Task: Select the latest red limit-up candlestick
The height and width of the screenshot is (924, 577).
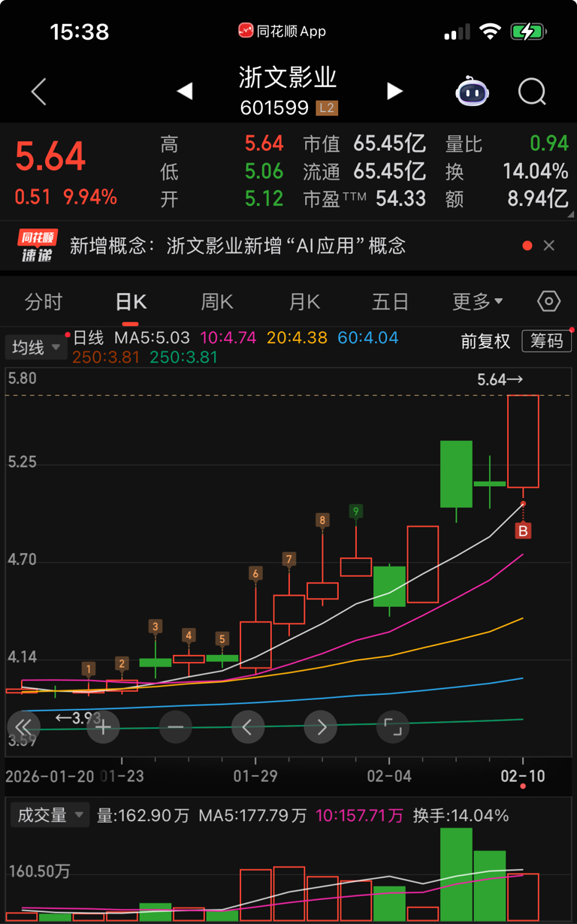Action: click(x=523, y=441)
